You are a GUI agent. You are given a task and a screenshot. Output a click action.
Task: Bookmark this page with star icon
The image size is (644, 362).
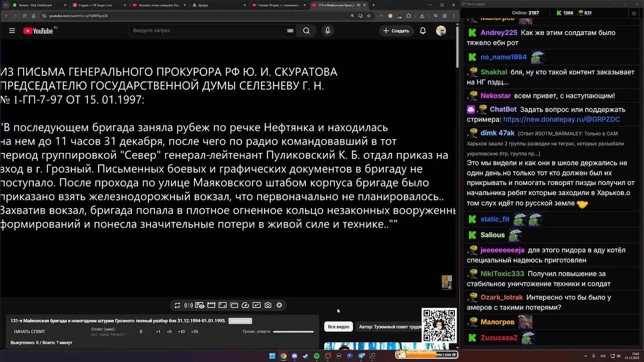tap(369, 16)
